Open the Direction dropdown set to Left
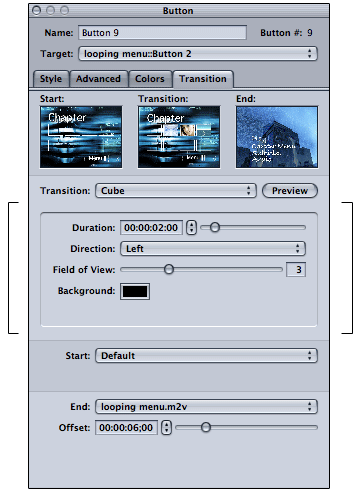Viewport: 361px width, 496px height. [213, 249]
